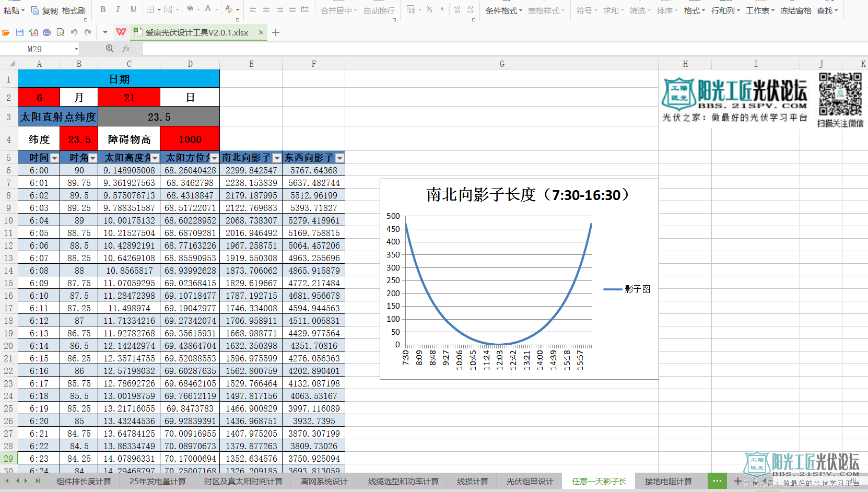Select the shadow length chart
The height and width of the screenshot is (492, 868).
click(x=519, y=279)
